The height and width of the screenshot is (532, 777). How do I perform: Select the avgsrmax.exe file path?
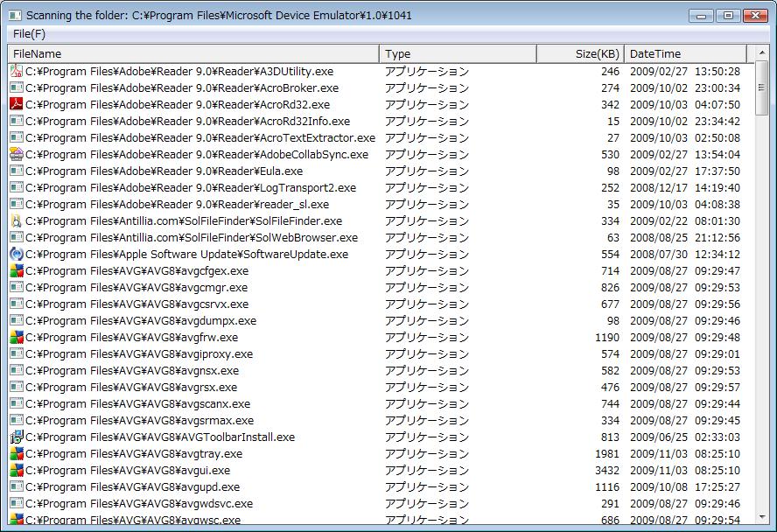click(139, 421)
